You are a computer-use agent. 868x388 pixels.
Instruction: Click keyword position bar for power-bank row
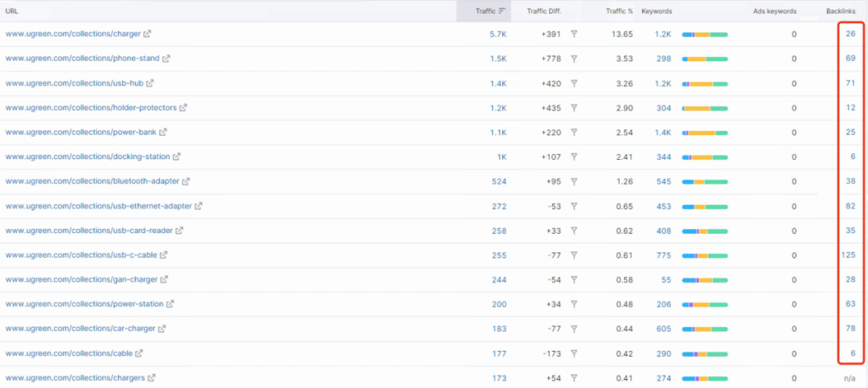click(x=705, y=133)
